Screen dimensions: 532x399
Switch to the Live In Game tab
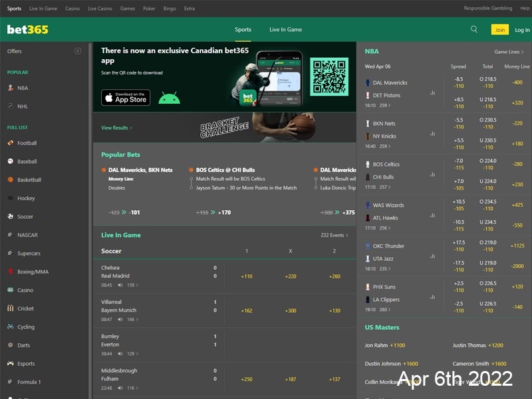(x=287, y=29)
